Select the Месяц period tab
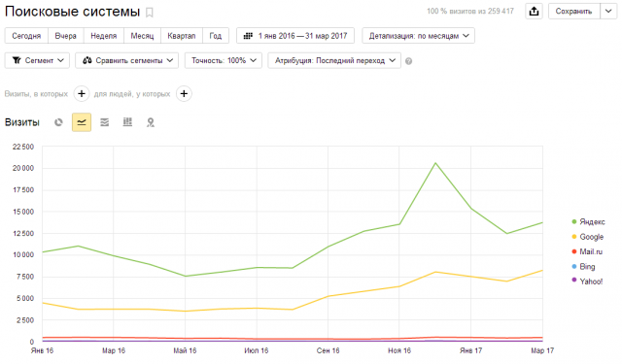The height and width of the screenshot is (364, 622). pyautogui.click(x=142, y=36)
